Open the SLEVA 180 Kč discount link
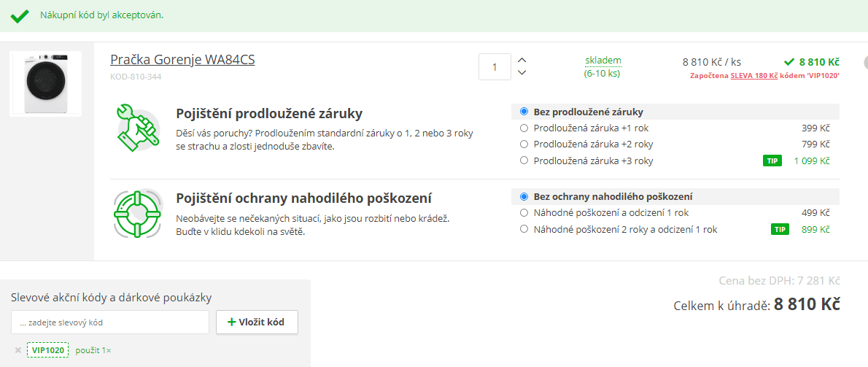The width and height of the screenshot is (868, 367). (754, 76)
